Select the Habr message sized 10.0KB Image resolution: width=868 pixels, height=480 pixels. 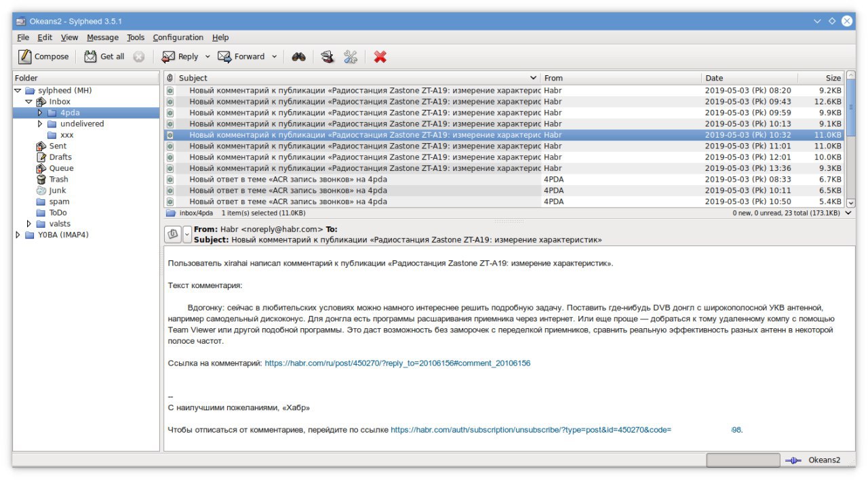pyautogui.click(x=504, y=157)
